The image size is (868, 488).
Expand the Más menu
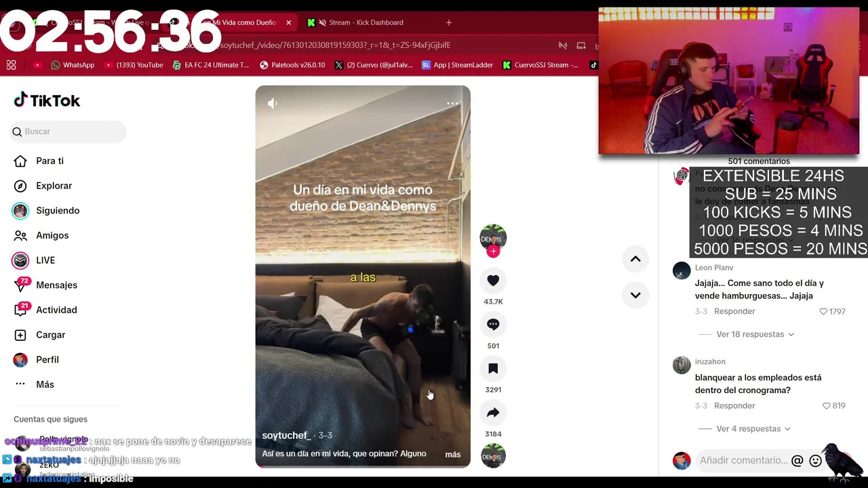tap(45, 384)
